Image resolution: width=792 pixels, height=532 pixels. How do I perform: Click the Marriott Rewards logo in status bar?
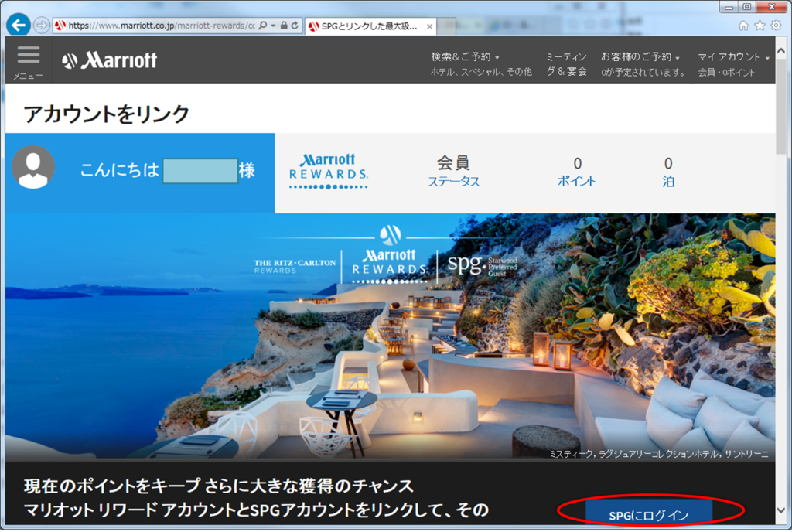tap(328, 172)
